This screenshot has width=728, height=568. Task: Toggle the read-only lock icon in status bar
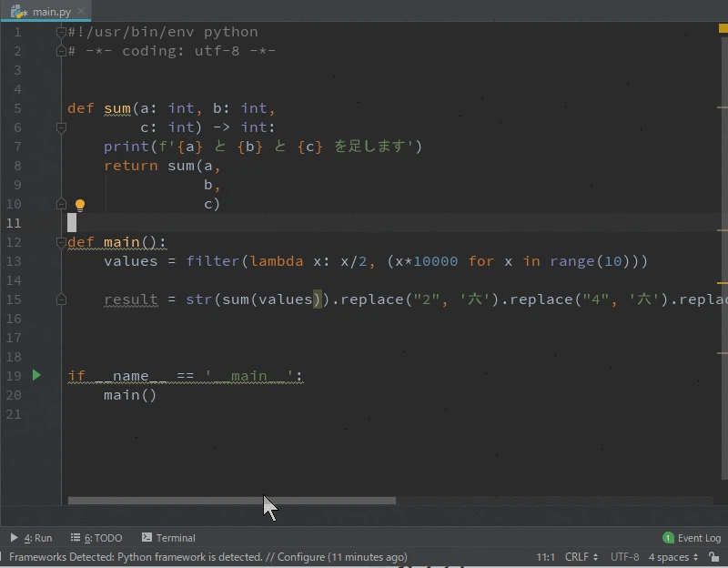coord(714,556)
